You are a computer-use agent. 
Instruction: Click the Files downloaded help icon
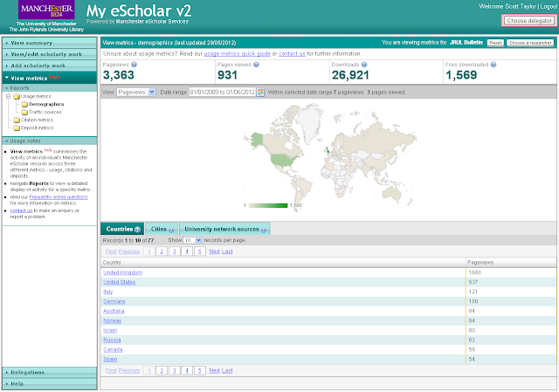point(493,65)
